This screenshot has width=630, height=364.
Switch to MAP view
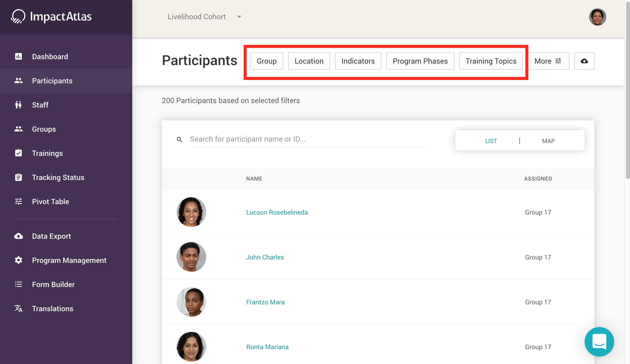tap(549, 141)
